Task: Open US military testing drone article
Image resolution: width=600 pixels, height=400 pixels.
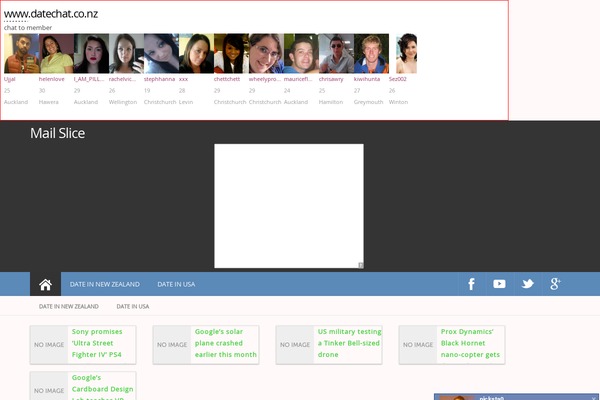Action: click(x=349, y=343)
